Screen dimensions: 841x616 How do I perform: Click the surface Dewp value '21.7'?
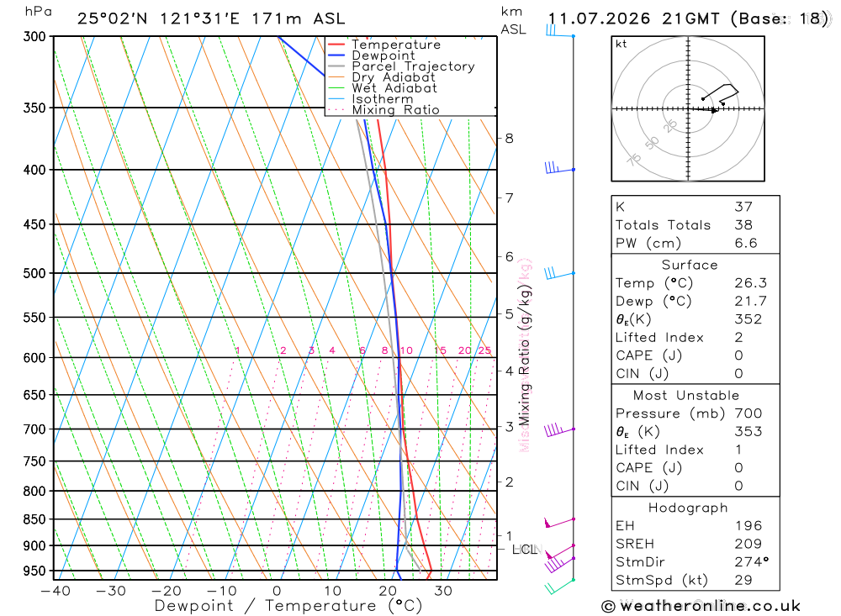(x=750, y=302)
